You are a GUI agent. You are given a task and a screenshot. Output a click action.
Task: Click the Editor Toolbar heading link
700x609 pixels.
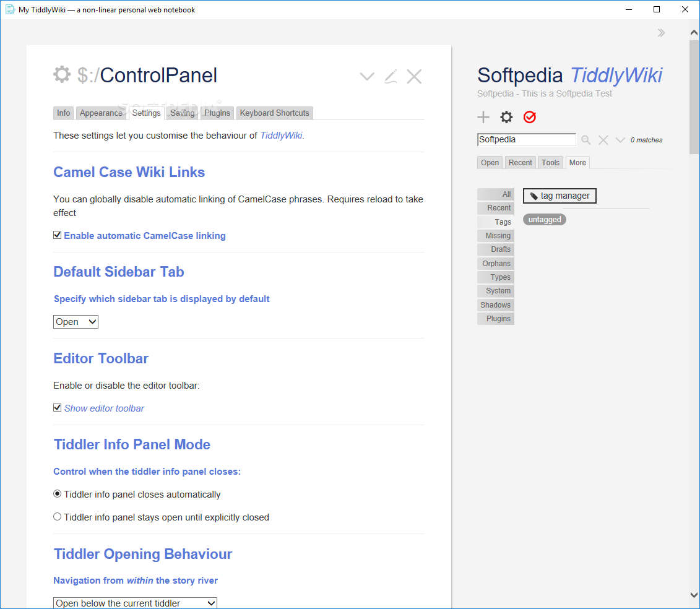tap(101, 358)
